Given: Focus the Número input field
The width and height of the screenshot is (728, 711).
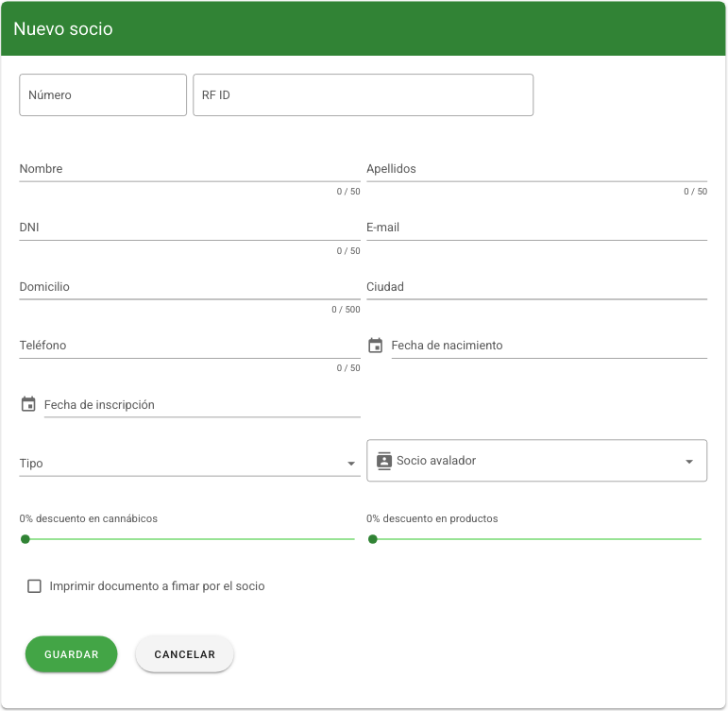Looking at the screenshot, I should [x=103, y=94].
